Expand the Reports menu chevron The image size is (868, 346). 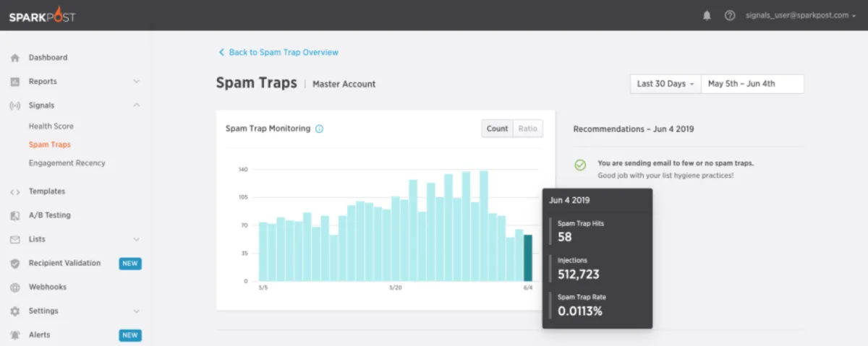tap(137, 82)
